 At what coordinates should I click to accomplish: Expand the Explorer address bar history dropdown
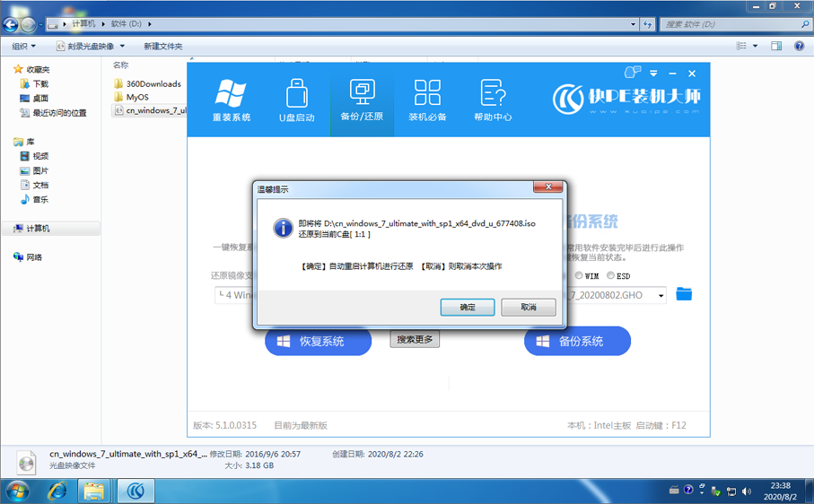click(633, 24)
